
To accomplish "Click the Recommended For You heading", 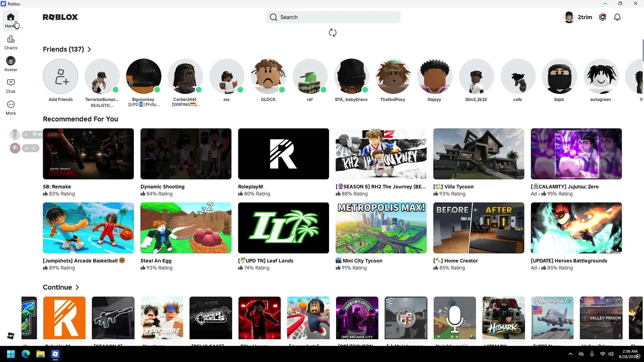I will coord(80,119).
